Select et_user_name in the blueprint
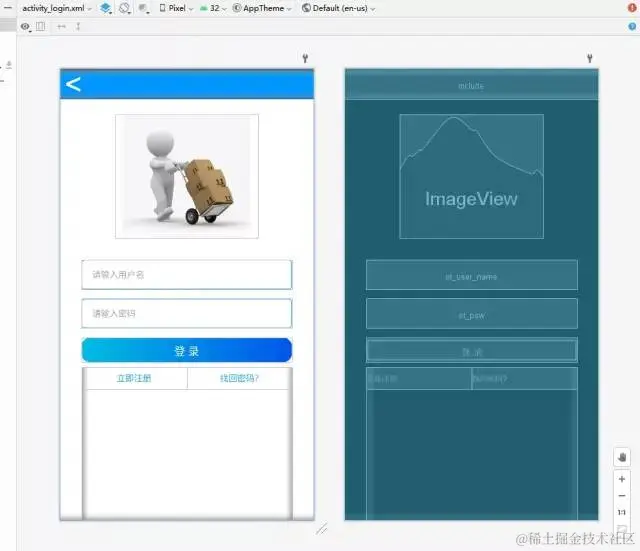Screen dimensions: 640x551 pyautogui.click(x=472, y=275)
